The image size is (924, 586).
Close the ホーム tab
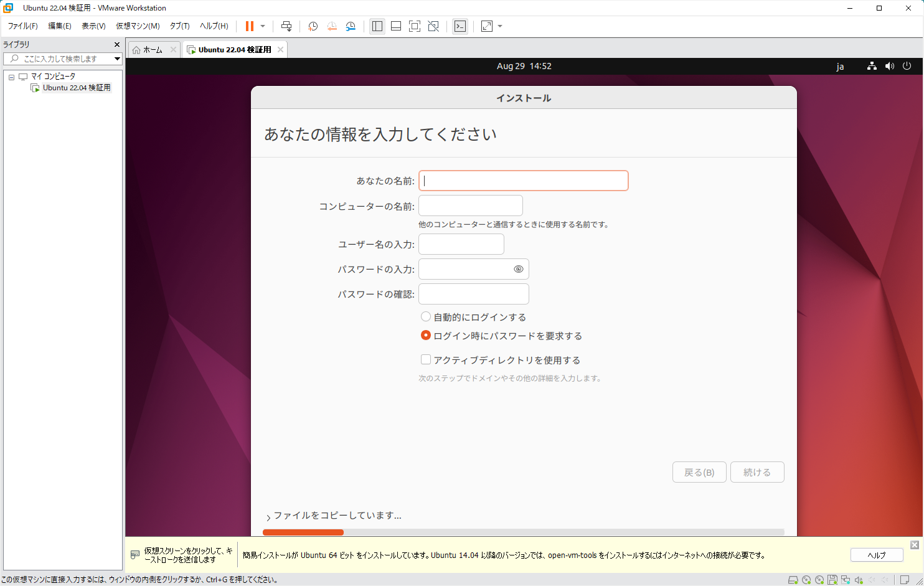point(174,50)
